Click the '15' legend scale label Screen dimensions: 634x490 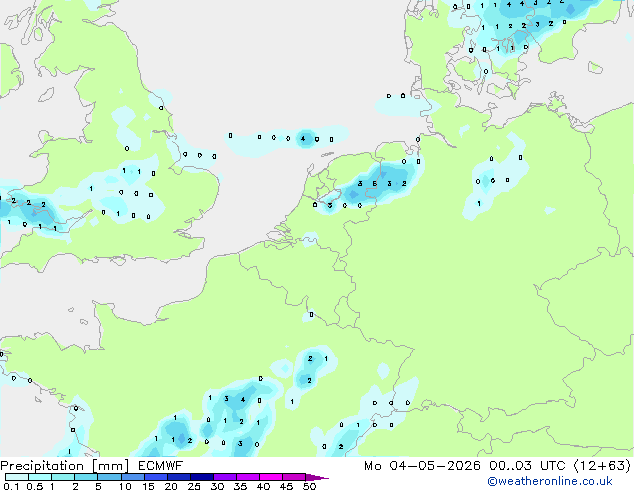pos(148,486)
